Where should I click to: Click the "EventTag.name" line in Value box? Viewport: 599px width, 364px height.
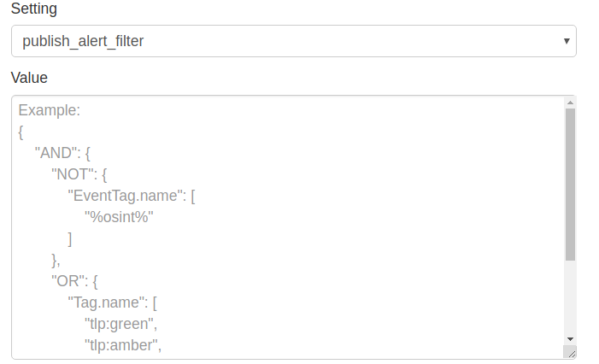(x=132, y=196)
